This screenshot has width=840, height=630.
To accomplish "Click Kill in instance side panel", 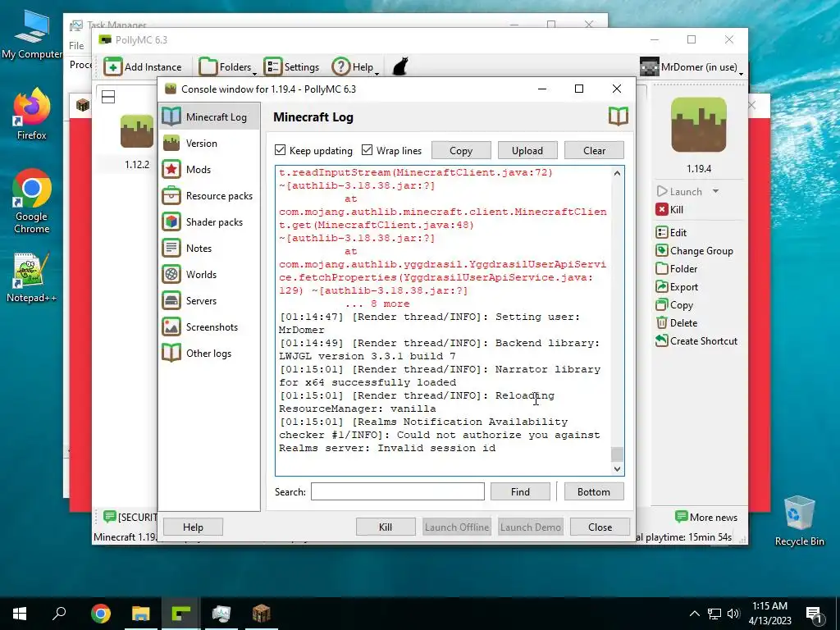I will [669, 209].
